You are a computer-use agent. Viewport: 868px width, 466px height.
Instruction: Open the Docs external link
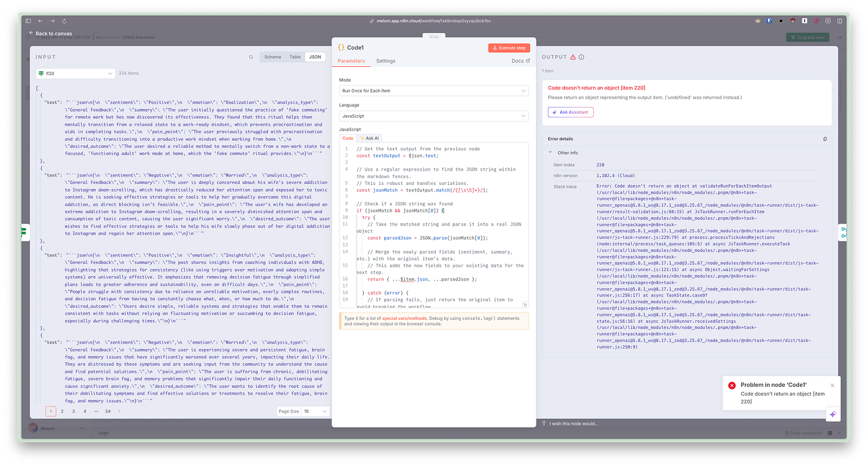(520, 61)
